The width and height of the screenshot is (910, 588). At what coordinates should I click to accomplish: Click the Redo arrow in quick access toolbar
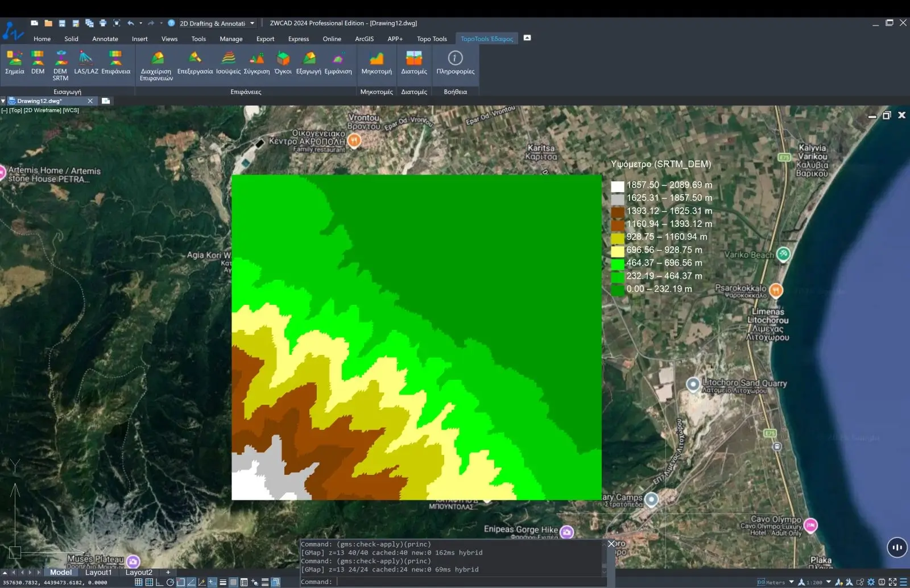151,23
